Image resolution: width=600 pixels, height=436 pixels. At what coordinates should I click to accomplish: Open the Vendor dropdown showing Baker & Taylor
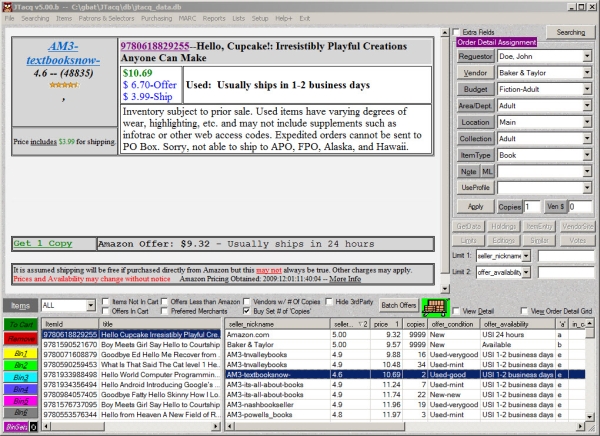click(x=587, y=73)
